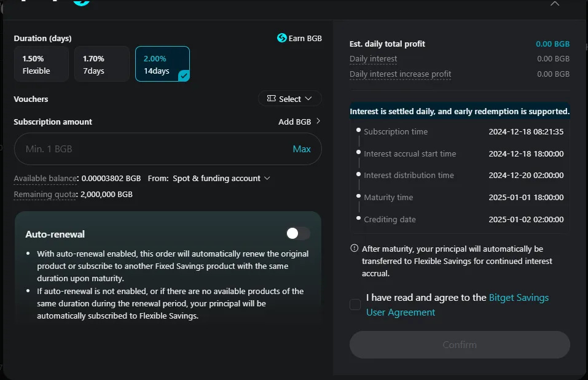Click the Daily interest underlined label
Image resolution: width=588 pixels, height=380 pixels.
(x=372, y=58)
